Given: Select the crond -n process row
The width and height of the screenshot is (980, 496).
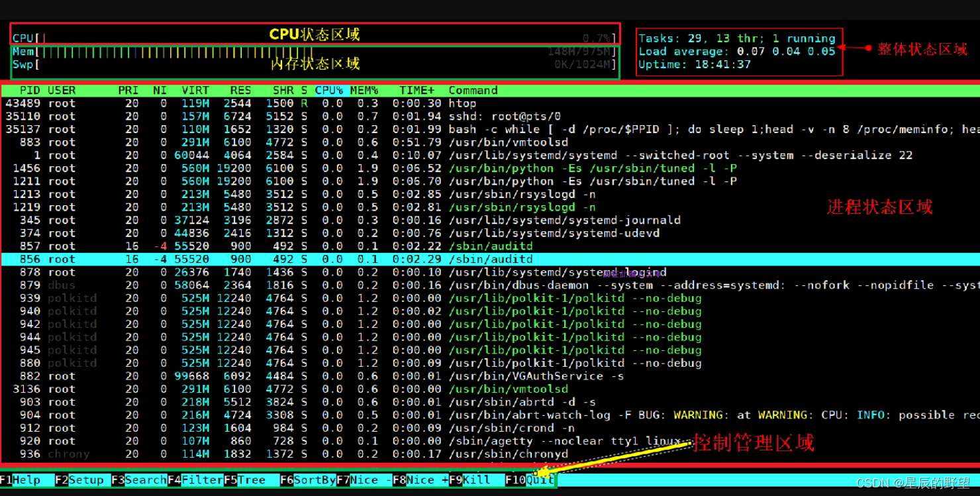Looking at the screenshot, I should pyautogui.click(x=490, y=428).
